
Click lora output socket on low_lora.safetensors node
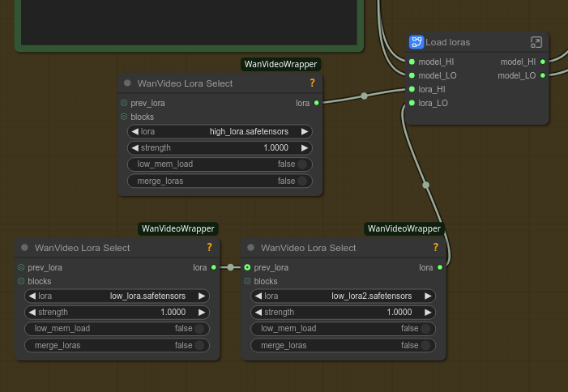[x=214, y=267]
